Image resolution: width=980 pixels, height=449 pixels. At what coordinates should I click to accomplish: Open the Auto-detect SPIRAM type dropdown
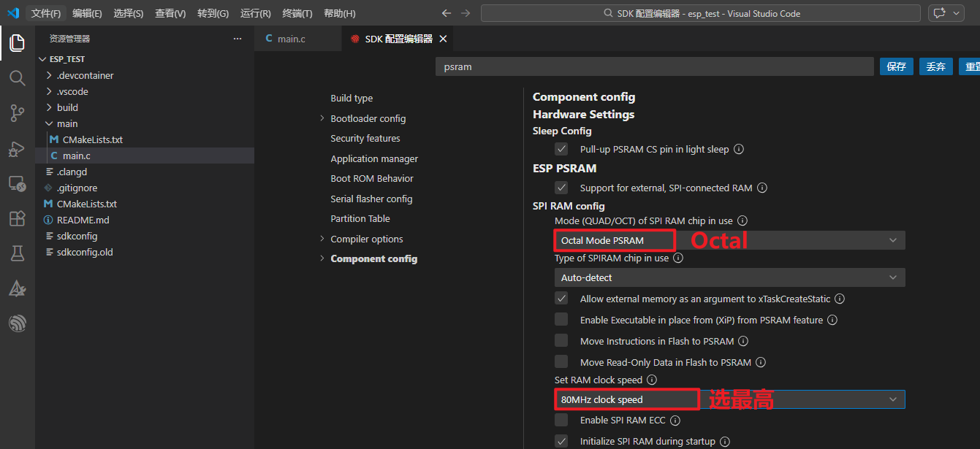click(729, 277)
